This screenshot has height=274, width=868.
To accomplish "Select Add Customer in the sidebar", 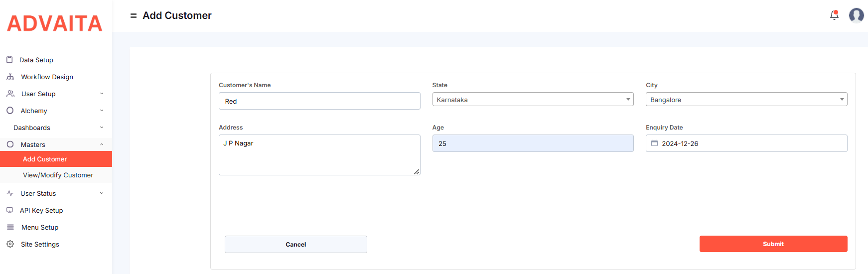I will coord(45,159).
